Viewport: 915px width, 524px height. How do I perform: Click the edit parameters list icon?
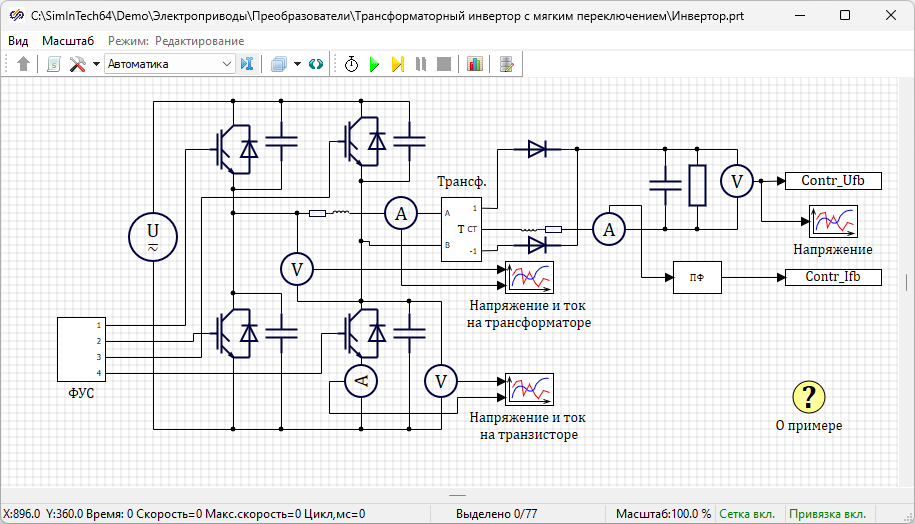507,64
